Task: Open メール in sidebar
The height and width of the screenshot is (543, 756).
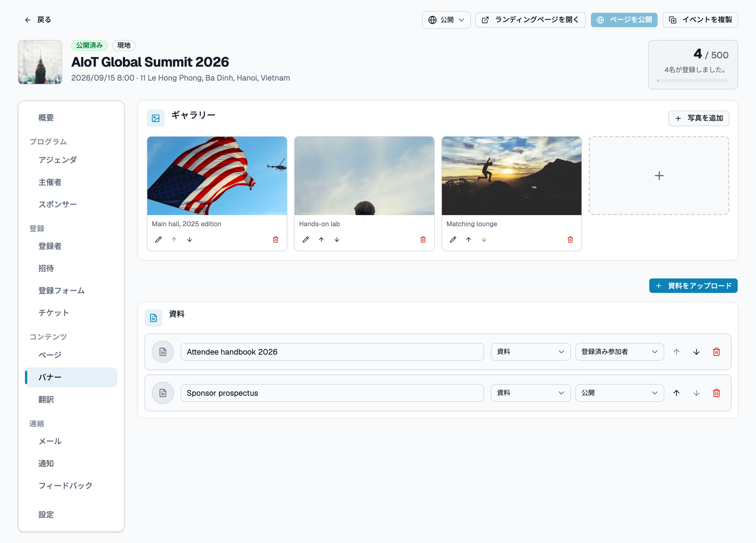Action: pos(71,441)
